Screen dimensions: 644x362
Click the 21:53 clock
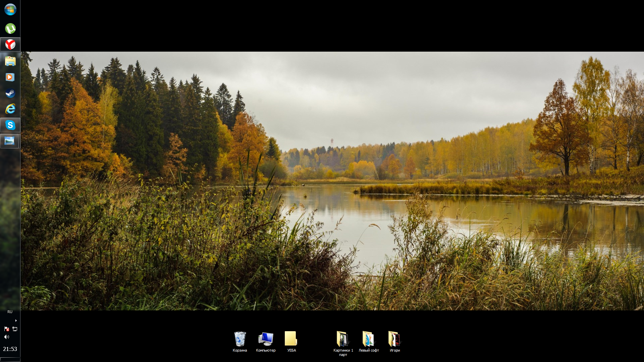pyautogui.click(x=10, y=349)
